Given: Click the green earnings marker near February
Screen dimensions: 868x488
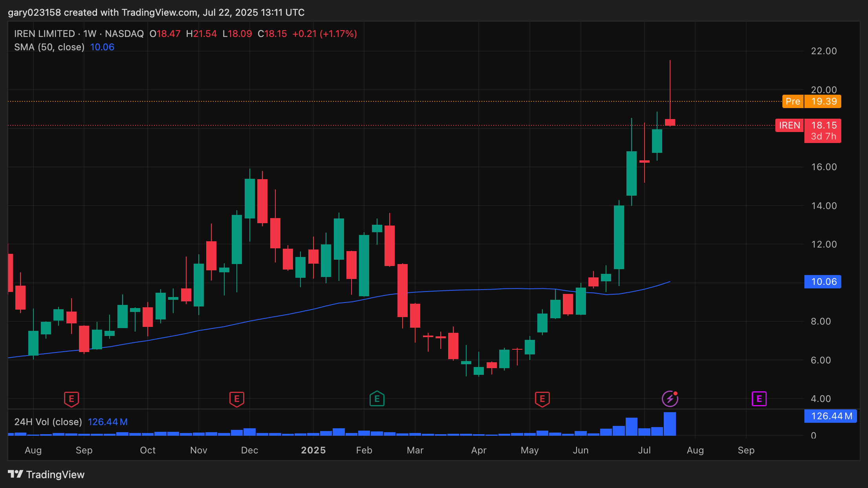Looking at the screenshot, I should 377,399.
